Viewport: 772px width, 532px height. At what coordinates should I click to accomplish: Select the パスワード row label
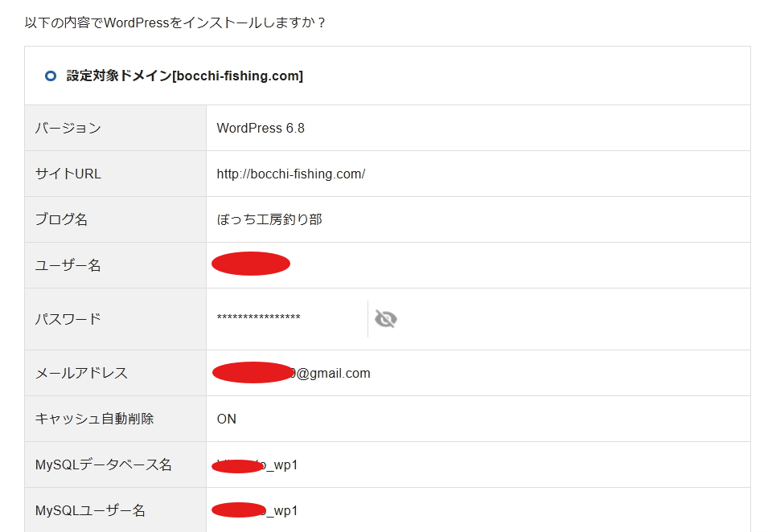[68, 320]
